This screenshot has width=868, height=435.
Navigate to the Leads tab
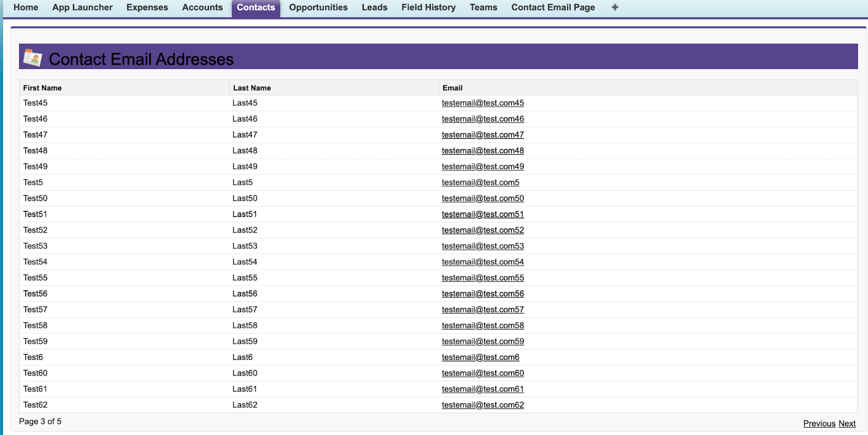[x=374, y=7]
